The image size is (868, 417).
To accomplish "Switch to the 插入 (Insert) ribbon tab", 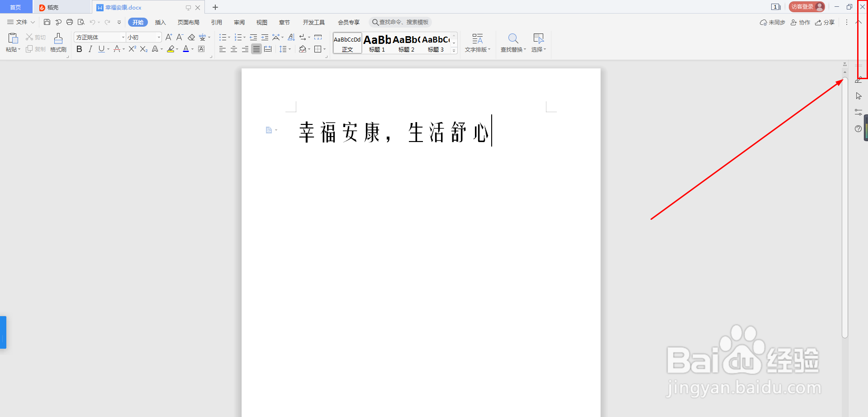I will tap(160, 22).
